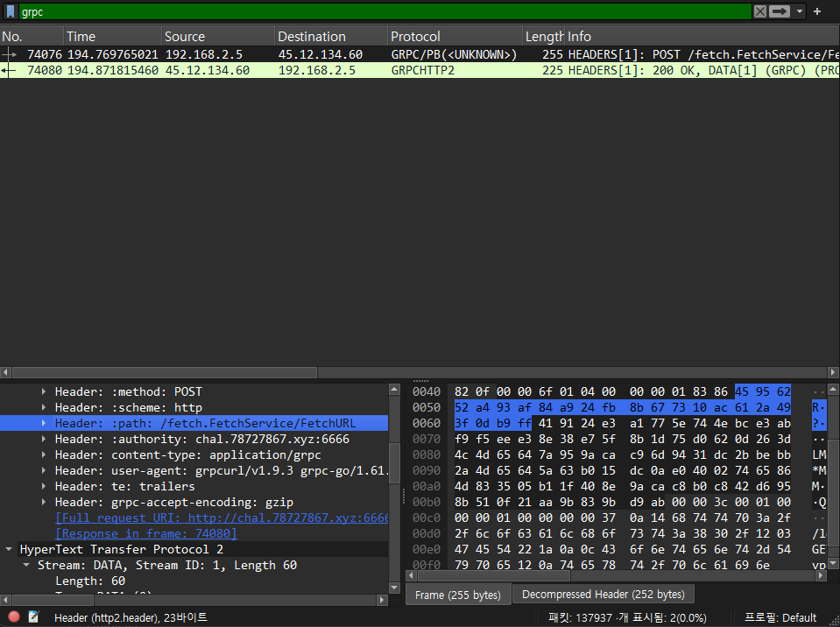Click the status text Header (http2.header), 23바이트
840x627 pixels.
coord(131,617)
